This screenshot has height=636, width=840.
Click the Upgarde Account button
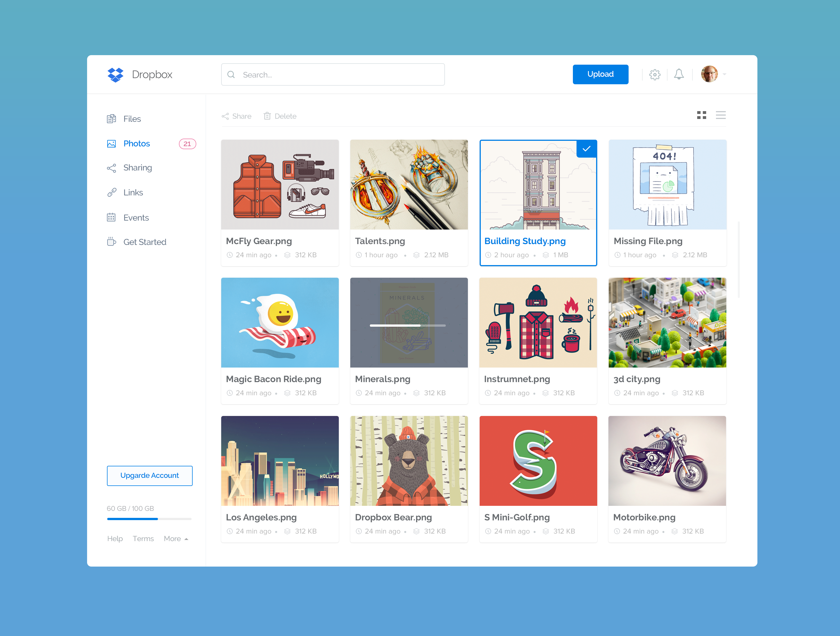click(150, 476)
